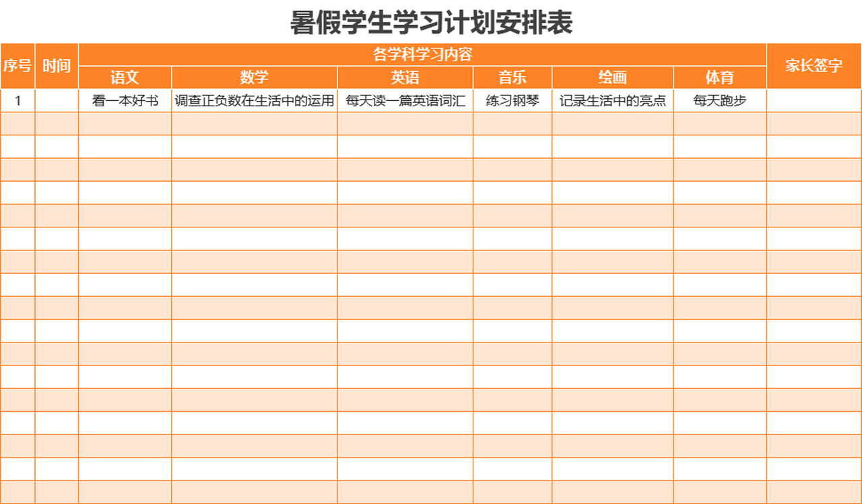This screenshot has height=504, width=862.
Task: Click the cell with number 1
Action: point(18,101)
